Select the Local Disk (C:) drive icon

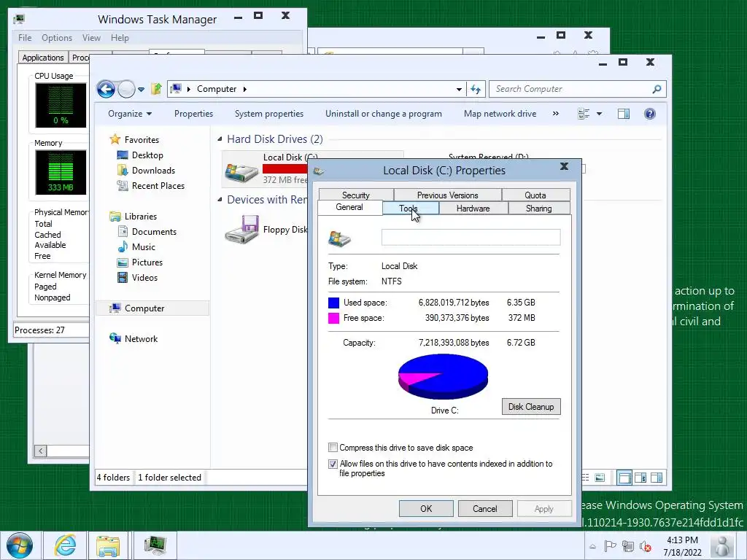tap(241, 172)
